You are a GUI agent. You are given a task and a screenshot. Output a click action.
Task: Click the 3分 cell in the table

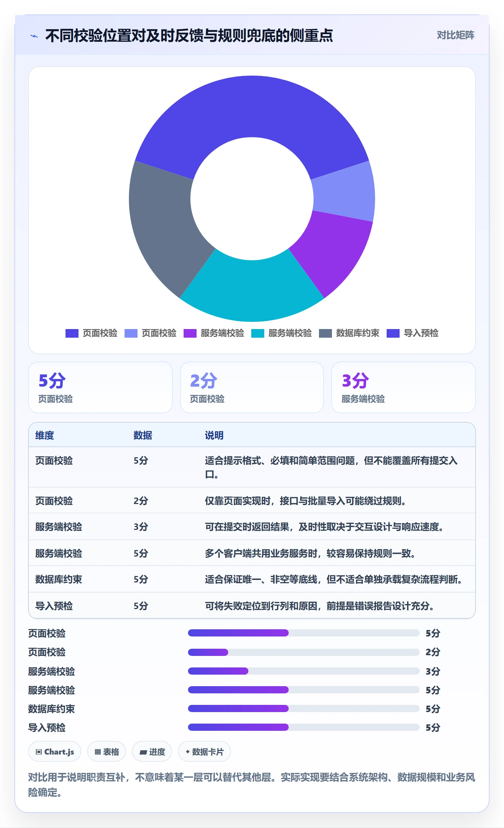click(x=141, y=527)
